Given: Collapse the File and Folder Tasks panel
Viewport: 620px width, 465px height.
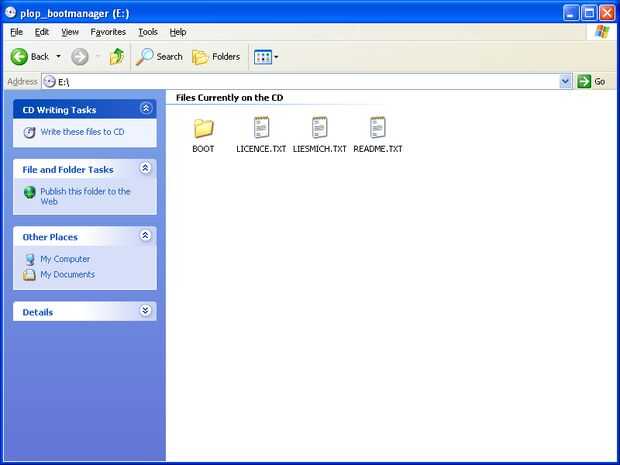Looking at the screenshot, I should [x=145, y=168].
